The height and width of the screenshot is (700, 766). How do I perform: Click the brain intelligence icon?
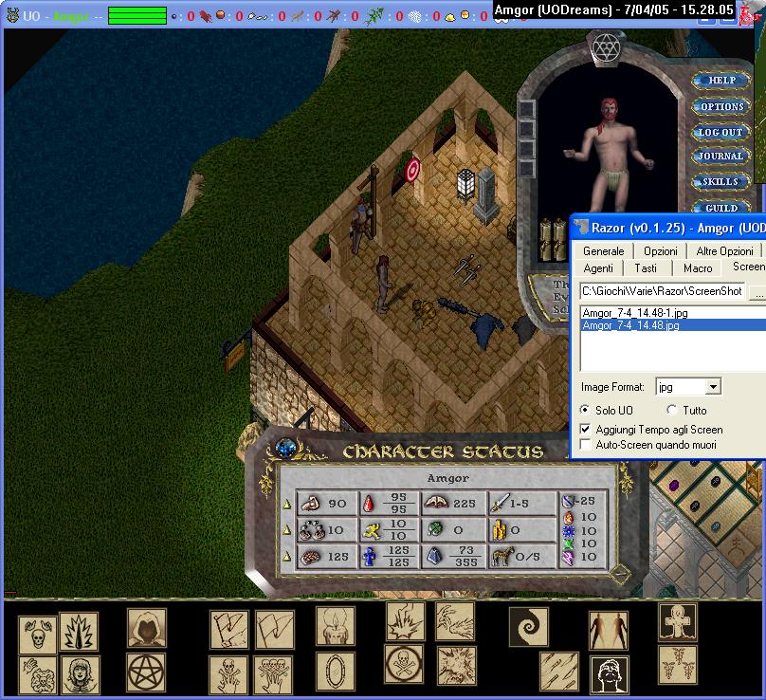[x=311, y=557]
